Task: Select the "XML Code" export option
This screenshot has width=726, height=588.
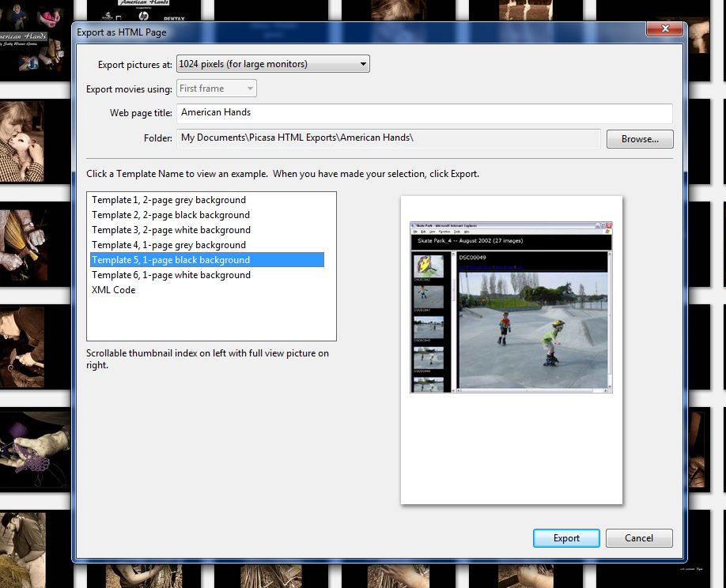Action: (x=113, y=290)
